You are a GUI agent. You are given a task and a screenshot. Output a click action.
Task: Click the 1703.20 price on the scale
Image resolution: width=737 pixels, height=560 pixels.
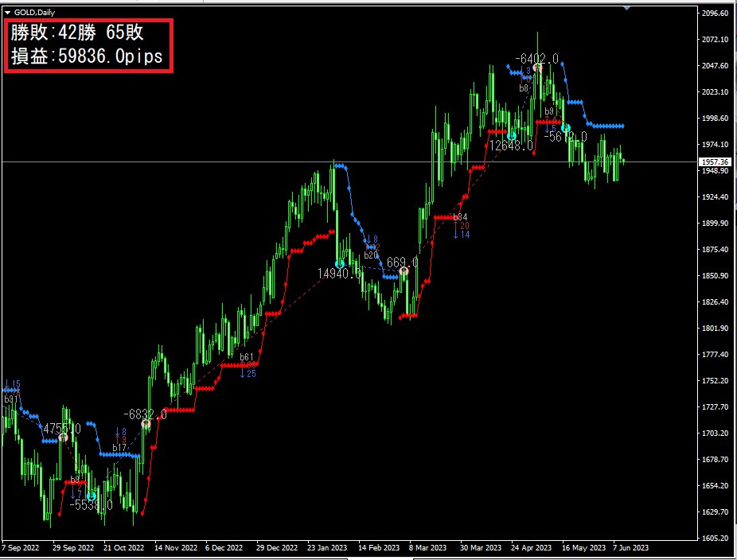tap(715, 434)
